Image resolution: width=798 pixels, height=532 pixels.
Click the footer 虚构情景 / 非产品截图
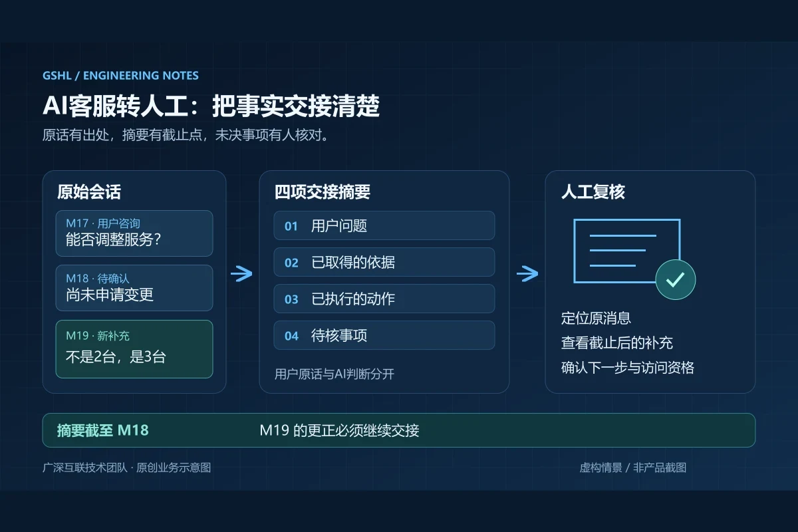[x=633, y=467]
